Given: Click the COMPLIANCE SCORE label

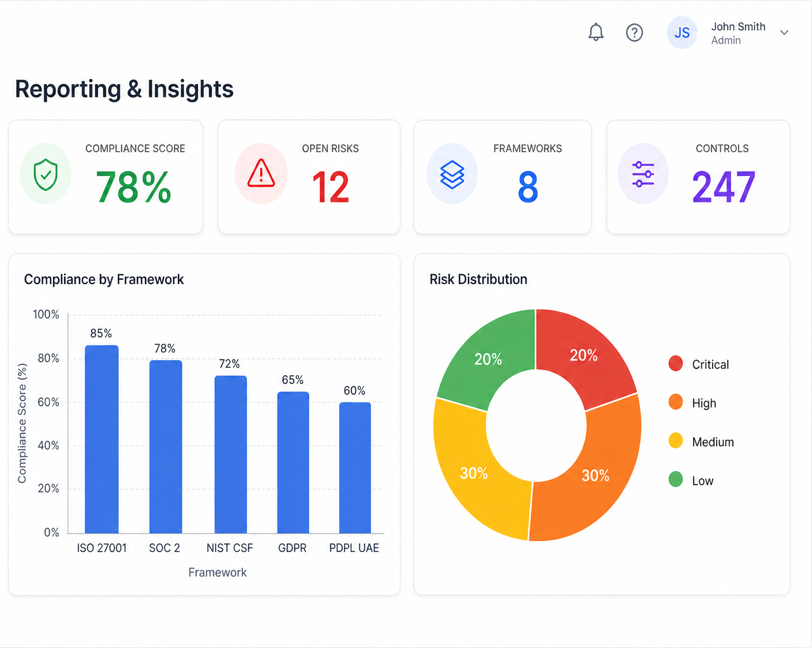Looking at the screenshot, I should (x=135, y=149).
